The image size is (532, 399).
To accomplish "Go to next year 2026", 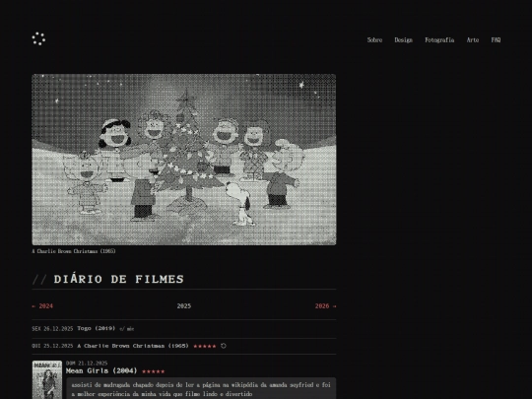I will tap(325, 306).
